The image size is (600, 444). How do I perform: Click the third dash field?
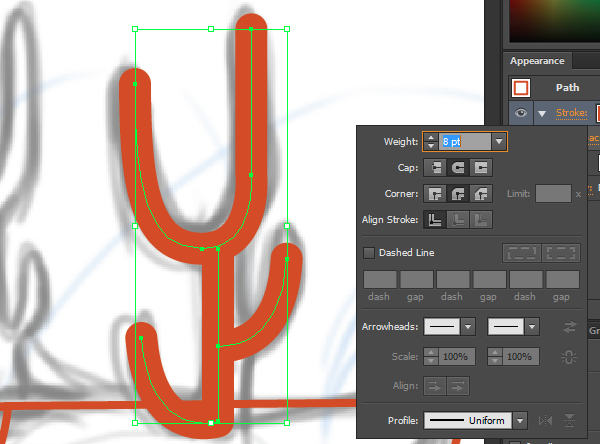click(526, 279)
